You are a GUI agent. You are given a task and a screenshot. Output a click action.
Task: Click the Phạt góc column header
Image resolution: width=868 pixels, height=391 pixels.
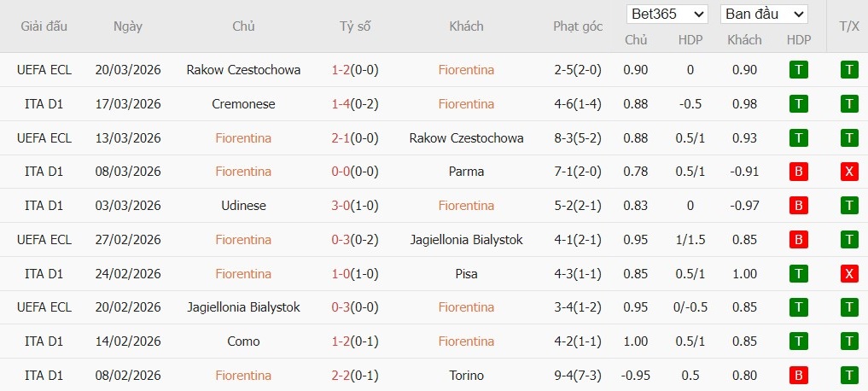pyautogui.click(x=578, y=26)
